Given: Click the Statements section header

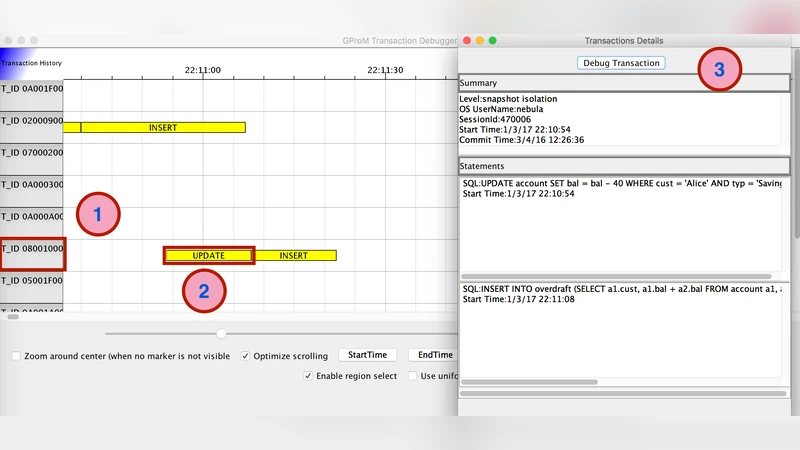Looking at the screenshot, I should click(x=623, y=166).
